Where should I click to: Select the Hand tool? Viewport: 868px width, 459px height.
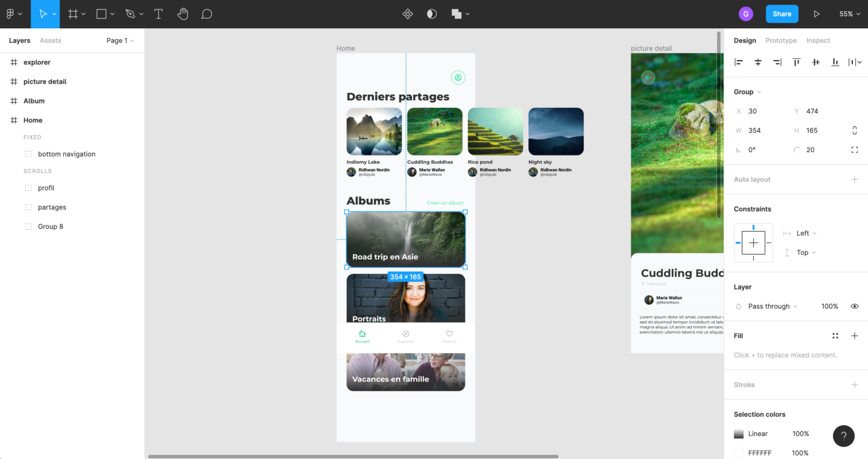183,14
